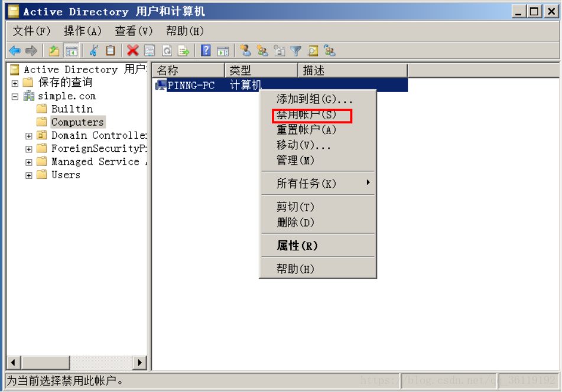The height and width of the screenshot is (392, 562).
Task: Click the simple.com domain icon
Action: pos(29,96)
